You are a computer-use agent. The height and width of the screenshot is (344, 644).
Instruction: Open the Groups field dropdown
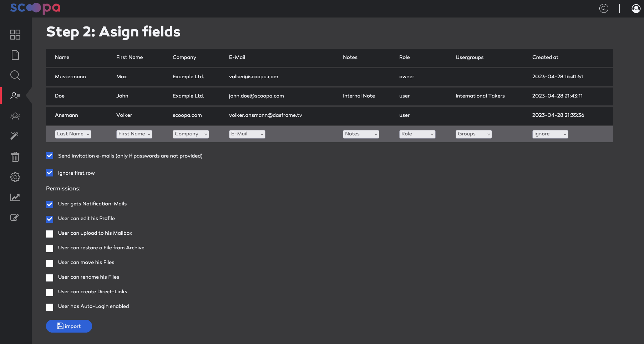(474, 134)
